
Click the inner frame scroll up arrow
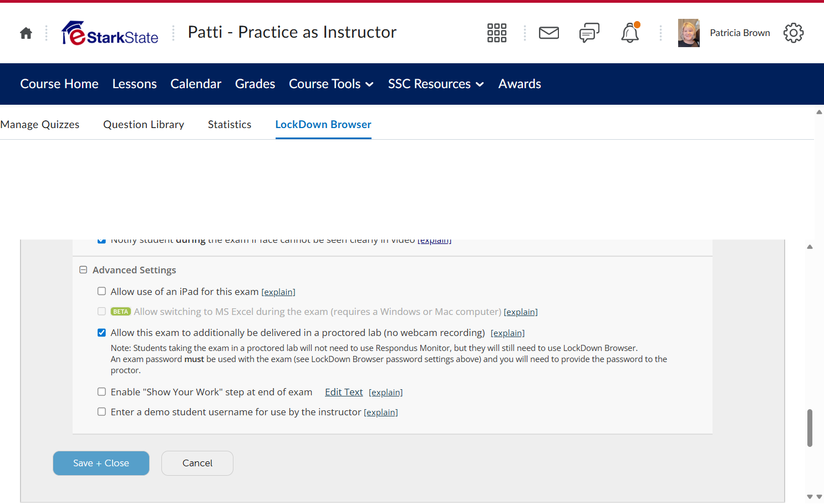point(810,247)
